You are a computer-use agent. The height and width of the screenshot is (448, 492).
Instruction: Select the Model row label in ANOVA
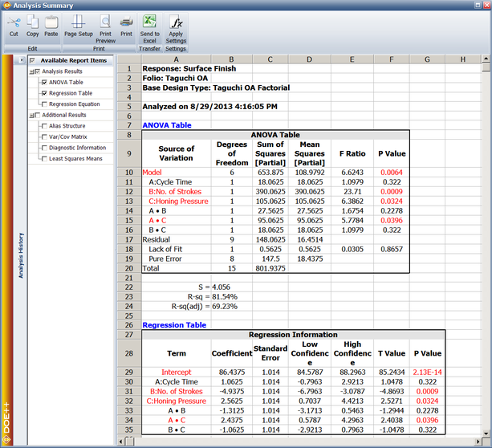[x=152, y=173]
